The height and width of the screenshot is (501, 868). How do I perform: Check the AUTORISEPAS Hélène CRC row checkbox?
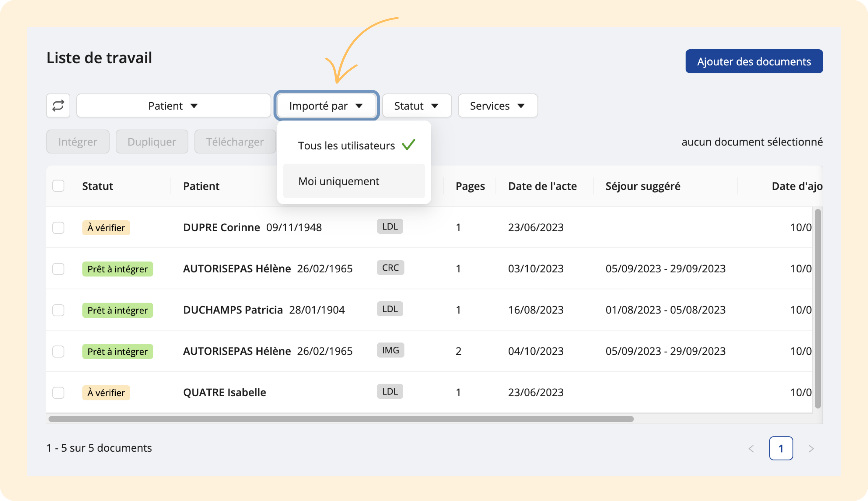(58, 269)
